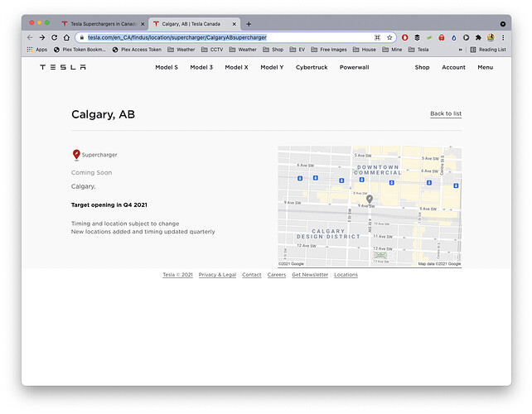This screenshot has height=414, width=532.
Task: Open the Tesla Shop link
Action: [422, 67]
